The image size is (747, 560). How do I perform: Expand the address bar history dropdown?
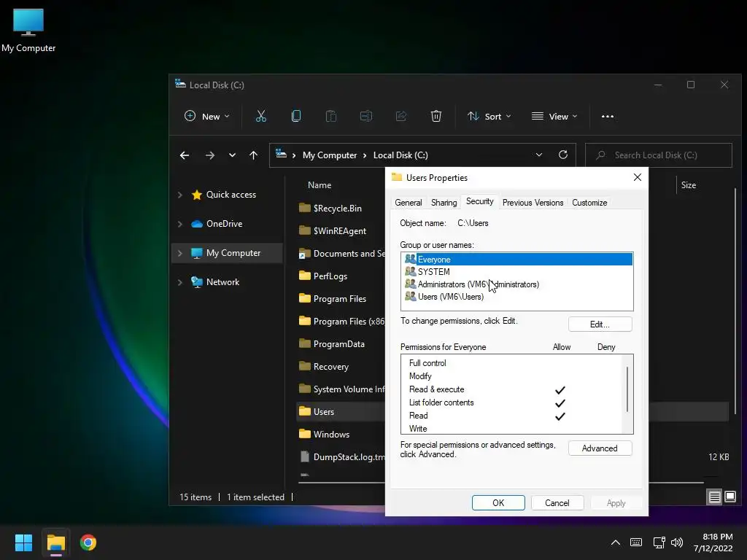tap(539, 155)
